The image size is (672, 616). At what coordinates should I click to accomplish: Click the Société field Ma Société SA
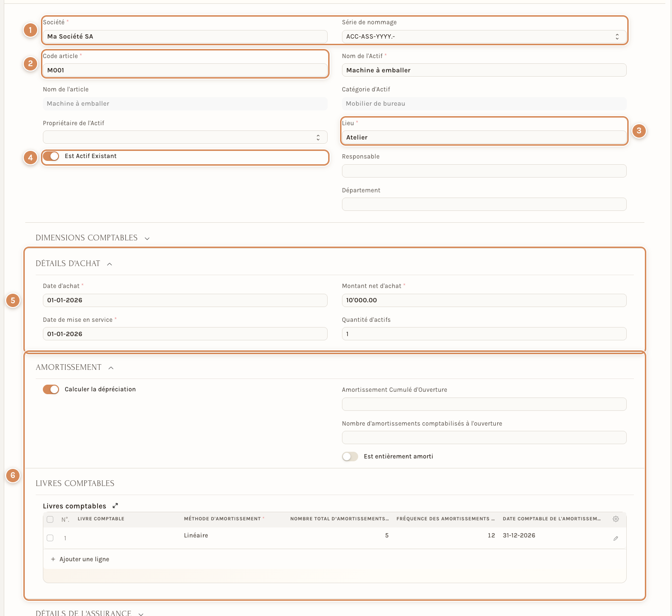[x=185, y=37]
